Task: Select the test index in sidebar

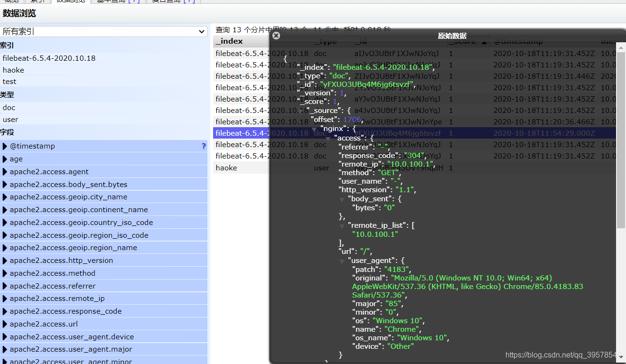Action: (9, 82)
